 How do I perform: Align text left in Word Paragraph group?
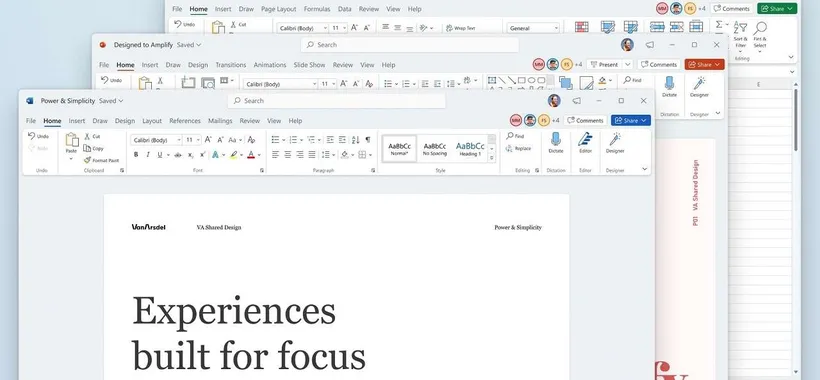click(276, 155)
